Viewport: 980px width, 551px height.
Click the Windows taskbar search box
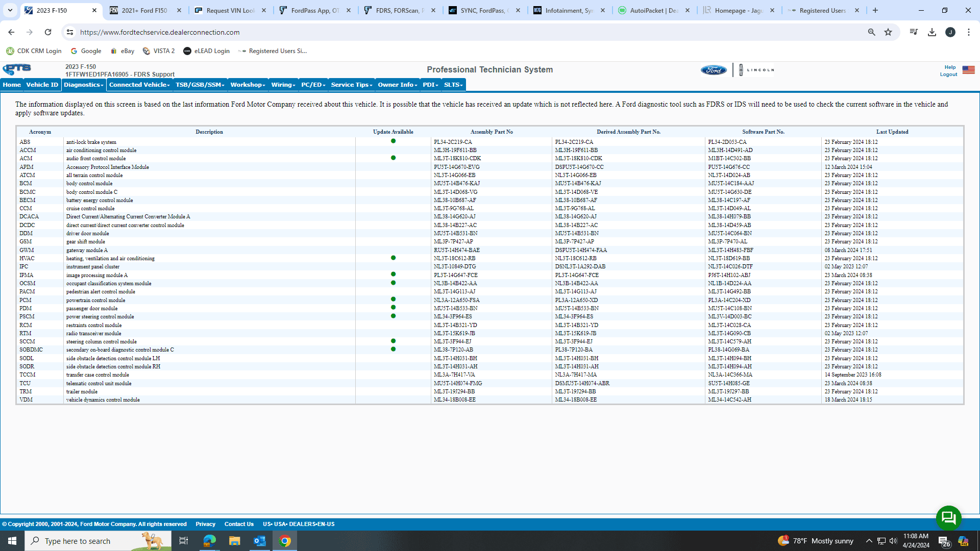[98, 541]
